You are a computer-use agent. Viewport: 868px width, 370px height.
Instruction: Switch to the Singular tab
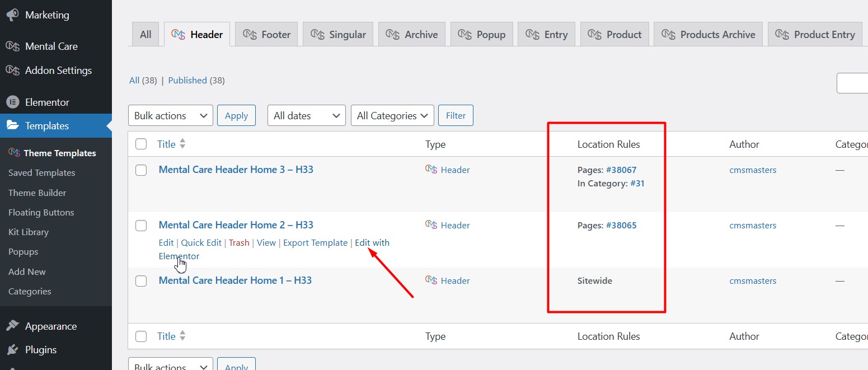(338, 35)
